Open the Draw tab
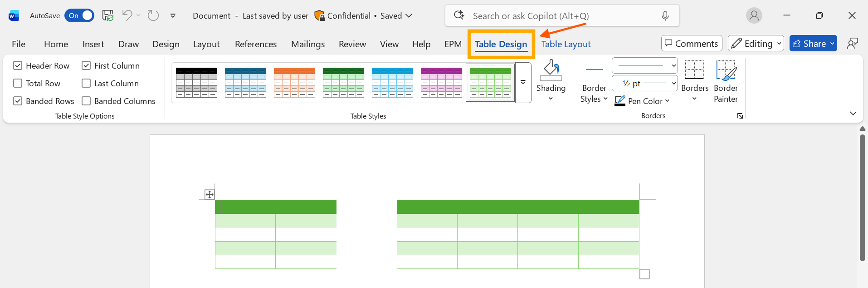 point(128,44)
